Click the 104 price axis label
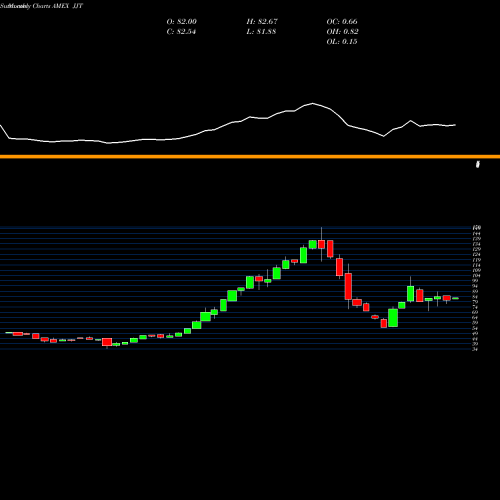500x500 pixels. coord(476,276)
